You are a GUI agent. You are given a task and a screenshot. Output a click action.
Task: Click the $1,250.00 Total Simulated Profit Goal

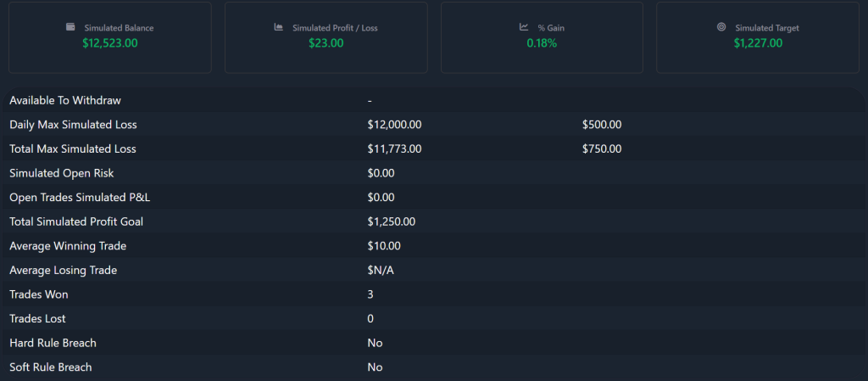tap(392, 221)
